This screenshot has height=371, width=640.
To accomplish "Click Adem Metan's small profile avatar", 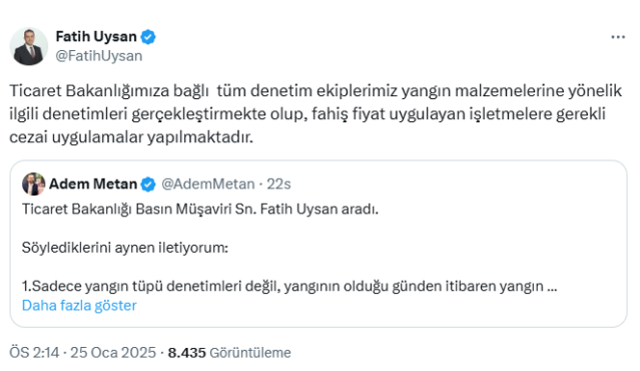I will [x=33, y=184].
